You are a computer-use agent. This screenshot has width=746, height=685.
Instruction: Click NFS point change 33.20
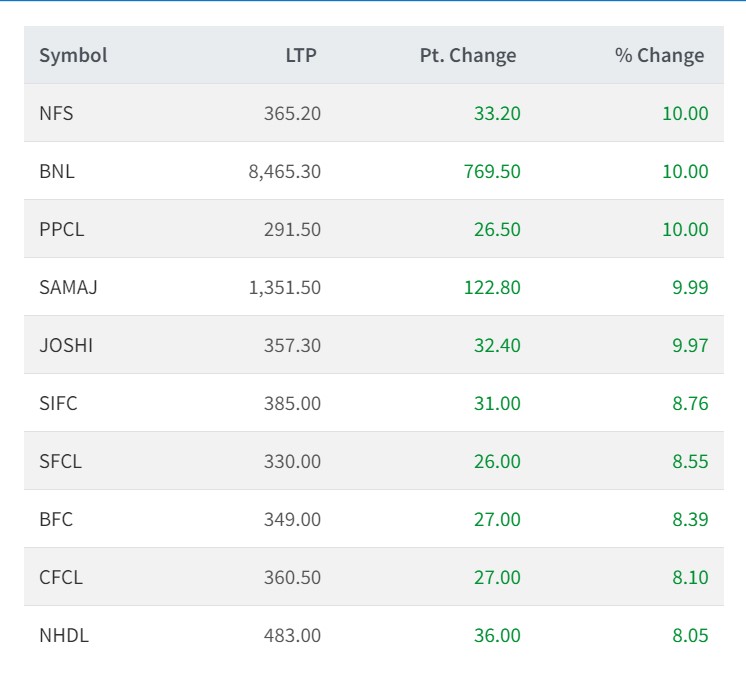coord(497,113)
